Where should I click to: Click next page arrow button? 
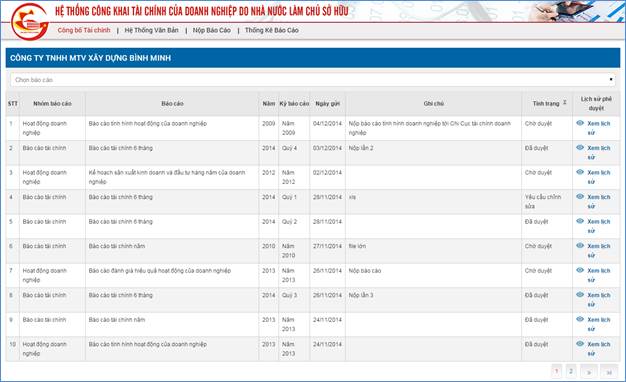click(x=589, y=372)
